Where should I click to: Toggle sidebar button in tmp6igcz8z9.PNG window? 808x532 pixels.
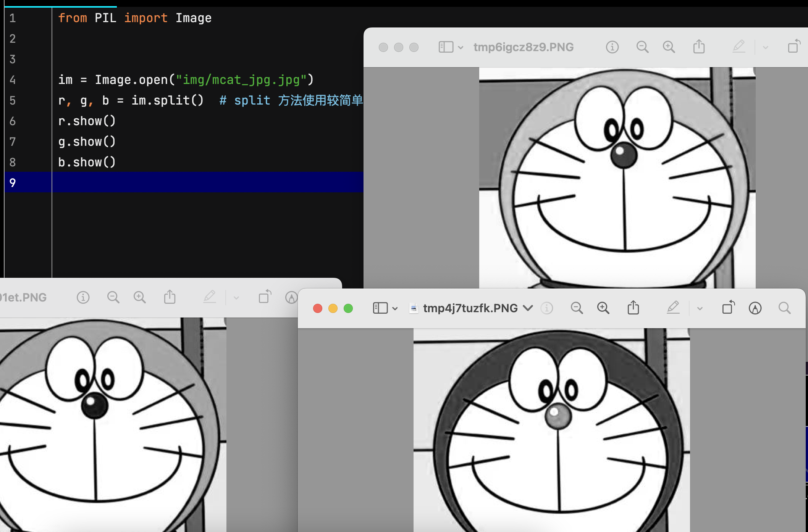pos(446,47)
